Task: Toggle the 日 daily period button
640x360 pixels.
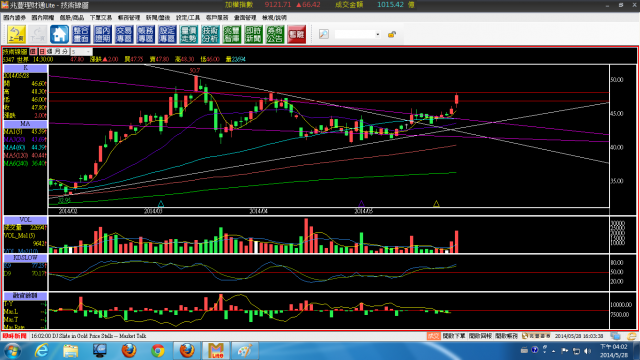Action: pyautogui.click(x=42, y=52)
